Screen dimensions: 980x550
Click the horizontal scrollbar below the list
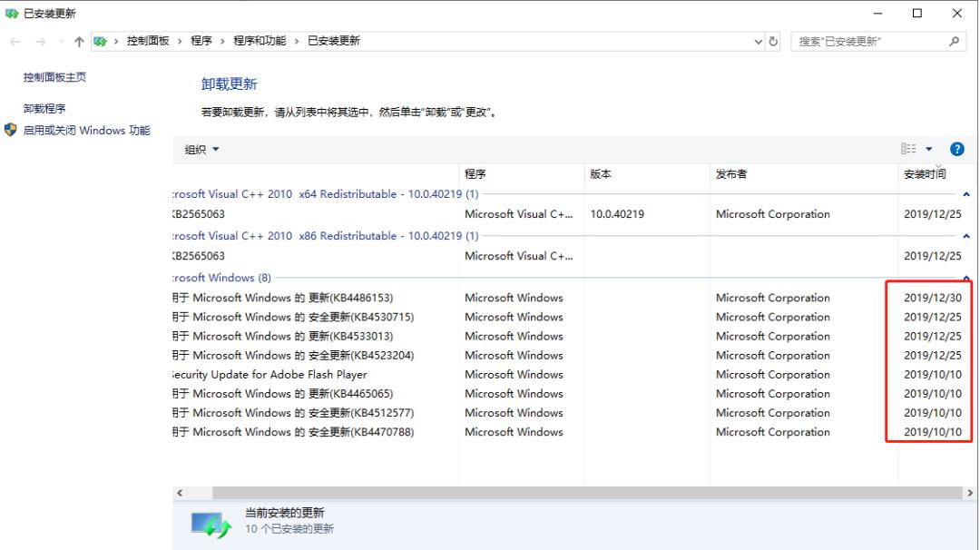coord(544,491)
